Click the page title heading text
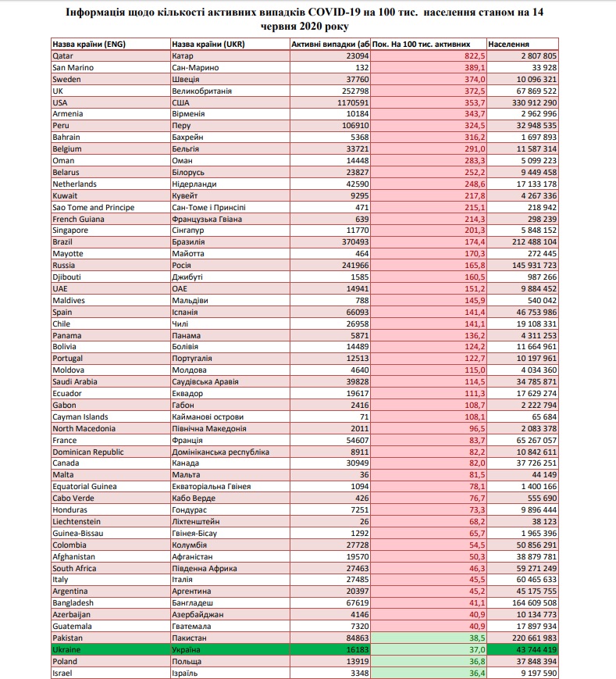The height and width of the screenshot is (679, 616). pyautogui.click(x=304, y=19)
